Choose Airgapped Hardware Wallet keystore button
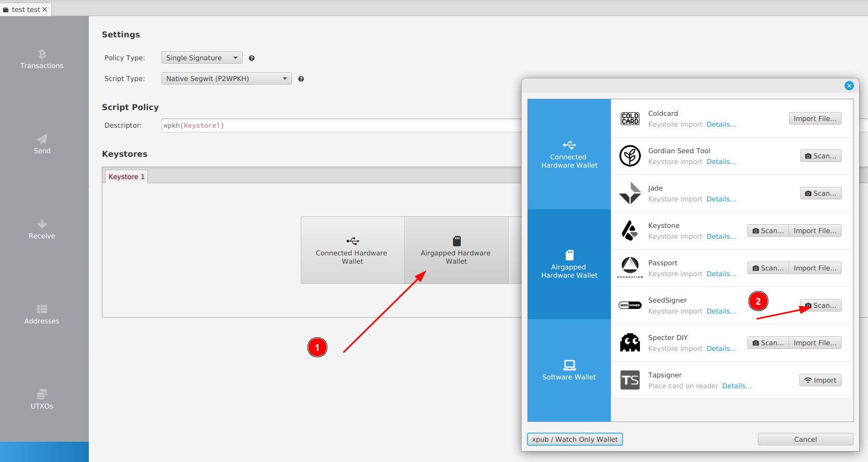The image size is (868, 462). point(456,250)
